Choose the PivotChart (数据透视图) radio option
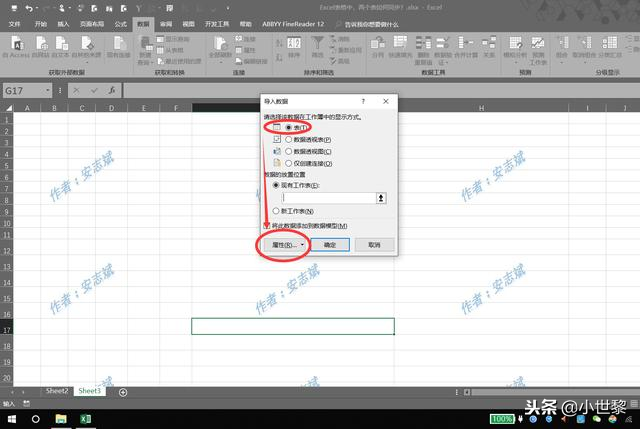The image size is (640, 429). [289, 151]
